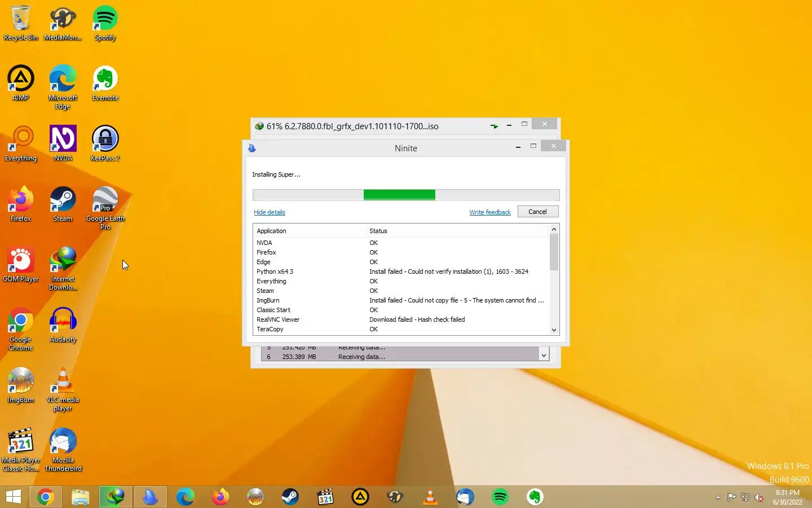Screen dimensions: 812x508
Task: Open Thunderbird from the taskbar
Action: (x=465, y=497)
